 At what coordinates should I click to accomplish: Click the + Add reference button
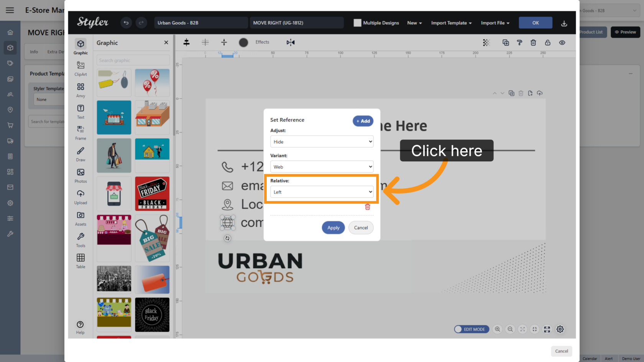pos(363,121)
